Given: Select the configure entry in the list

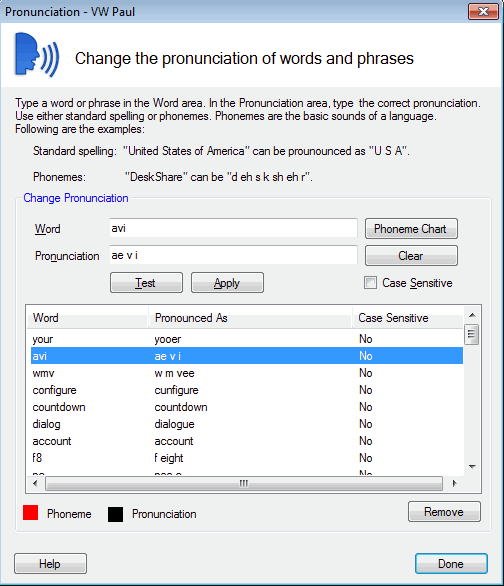Looking at the screenshot, I should click(x=247, y=390).
